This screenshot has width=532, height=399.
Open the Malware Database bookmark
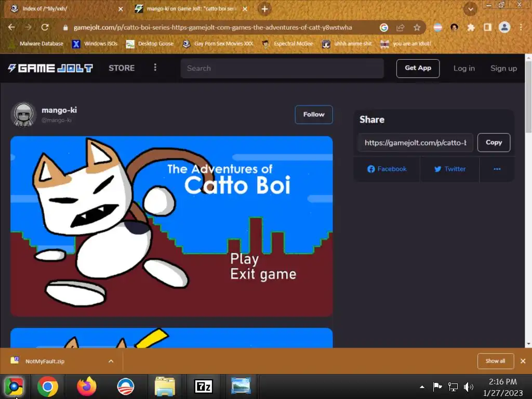point(37,44)
